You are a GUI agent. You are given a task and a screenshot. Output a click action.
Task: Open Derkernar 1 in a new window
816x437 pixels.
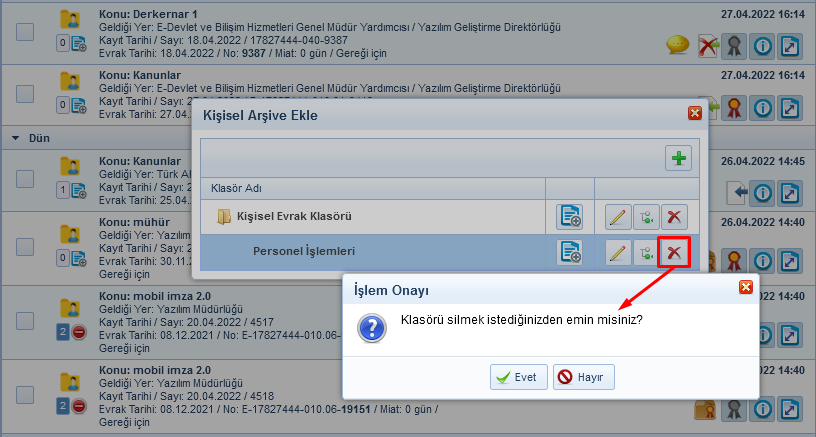click(790, 46)
